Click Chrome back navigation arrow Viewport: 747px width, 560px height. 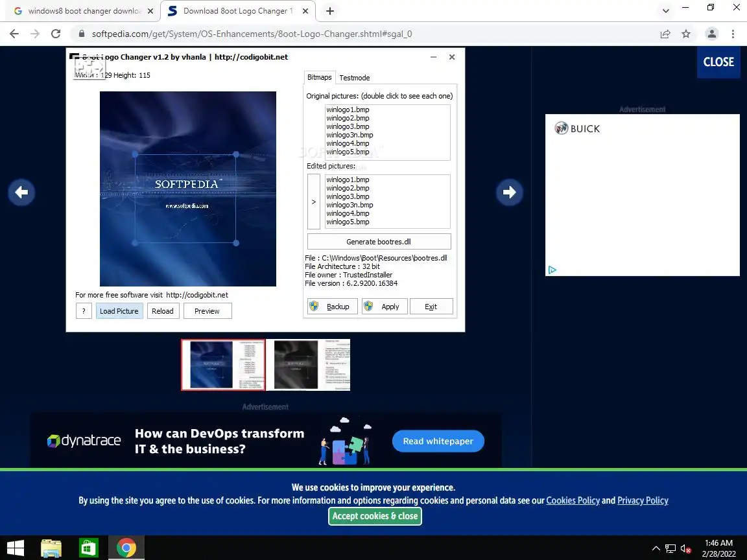coord(14,34)
